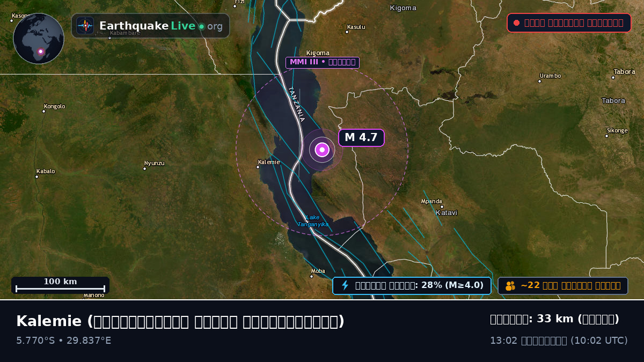Select the Nyunzu town label
644x362 pixels.
(155, 163)
